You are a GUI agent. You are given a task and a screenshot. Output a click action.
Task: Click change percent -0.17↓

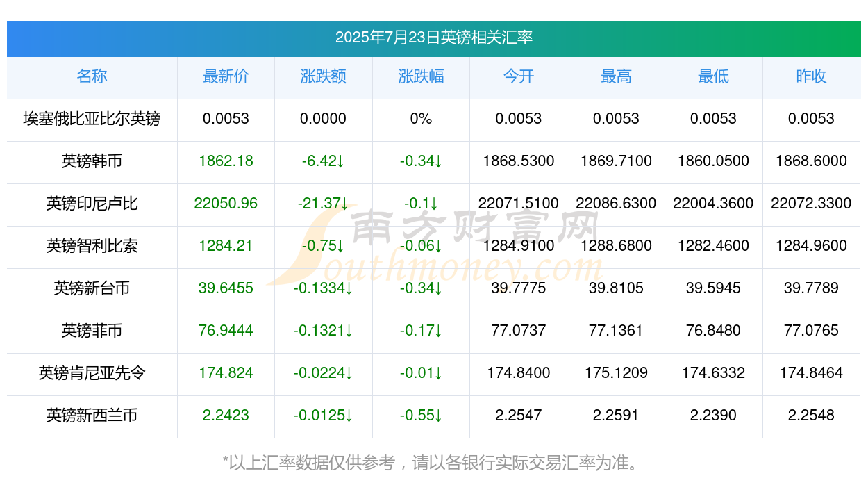(x=421, y=331)
